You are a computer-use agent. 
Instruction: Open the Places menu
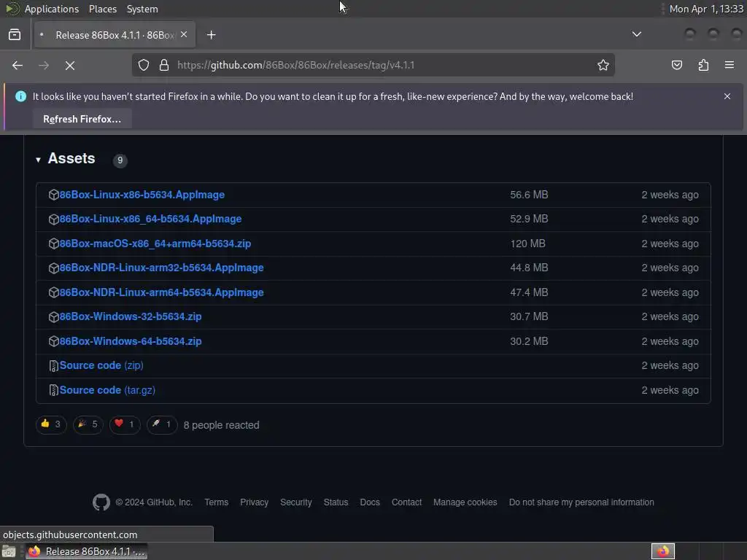[103, 9]
